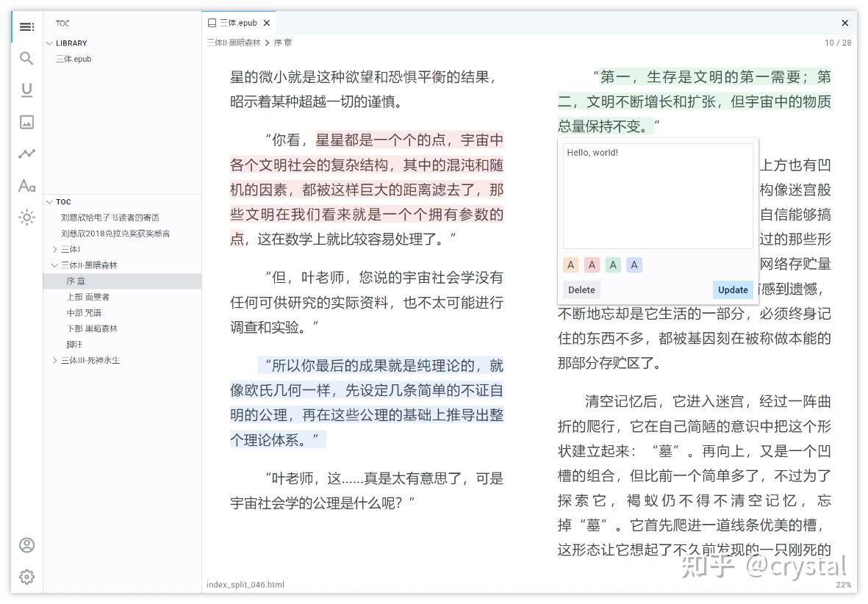Go to 上部 面壁者 chapter
The height and width of the screenshot is (604, 868).
click(x=88, y=297)
